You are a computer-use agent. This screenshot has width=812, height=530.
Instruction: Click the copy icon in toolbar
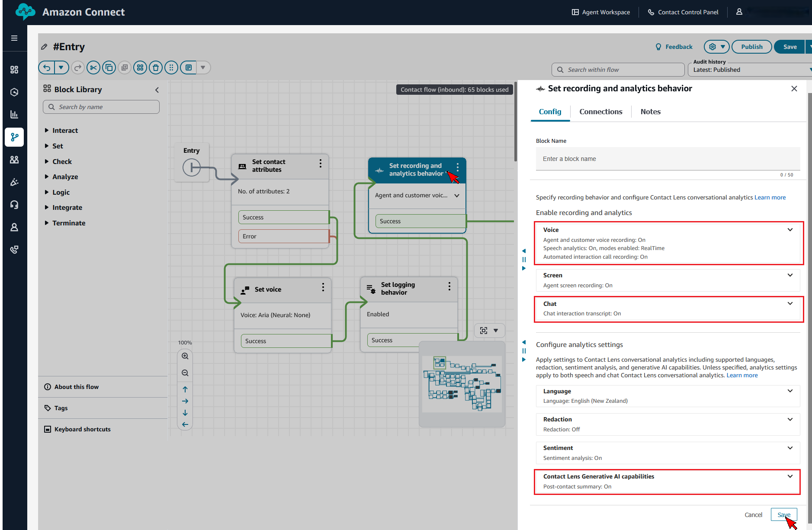[x=109, y=67]
